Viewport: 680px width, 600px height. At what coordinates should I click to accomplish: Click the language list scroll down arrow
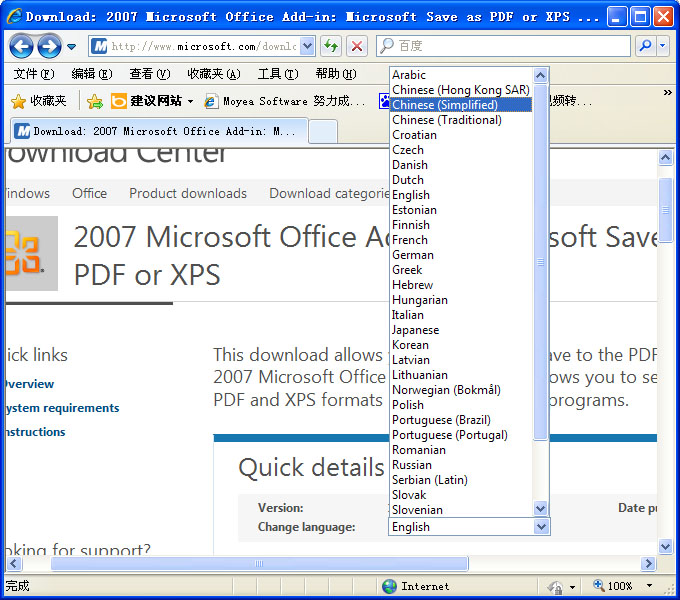[x=540, y=508]
